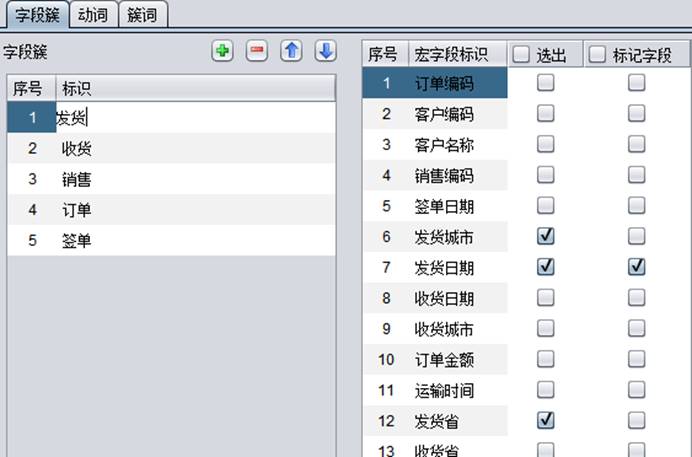Click the red remove field cluster icon
Image resolution: width=692 pixels, height=457 pixels.
tap(256, 51)
